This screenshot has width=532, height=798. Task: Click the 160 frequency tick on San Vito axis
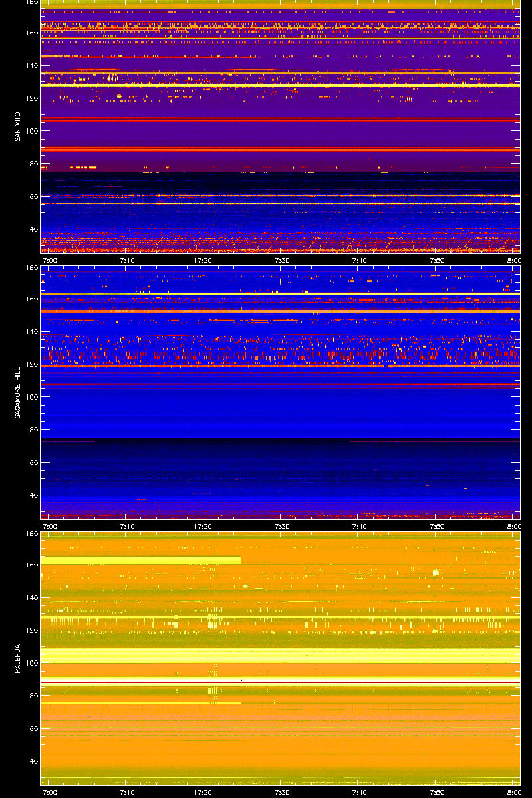click(x=31, y=33)
